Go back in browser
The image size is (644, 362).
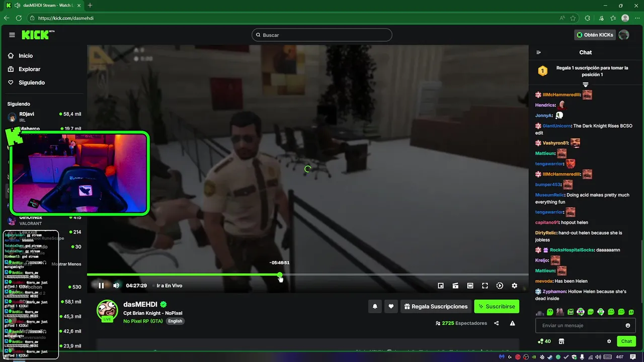7,18
